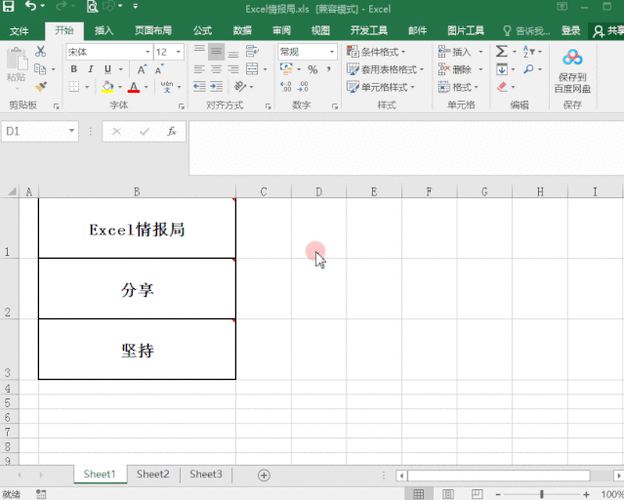Apply yellow fill color bucket
Viewport: 624px width, 500px height.
tap(107, 86)
